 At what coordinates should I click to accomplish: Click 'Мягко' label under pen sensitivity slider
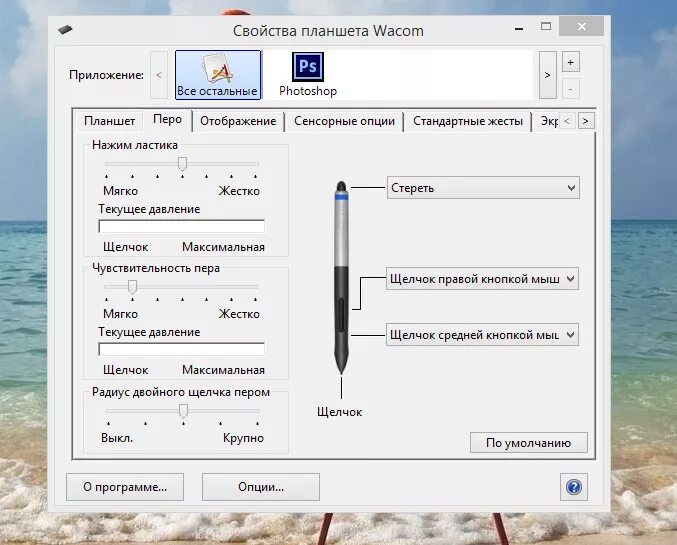coord(120,314)
